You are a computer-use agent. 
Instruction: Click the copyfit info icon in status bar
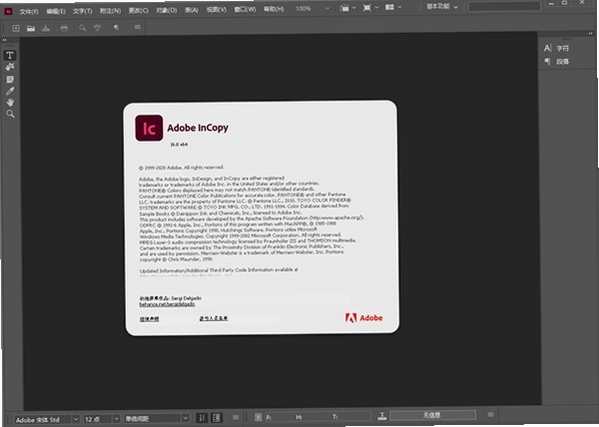tap(258, 417)
